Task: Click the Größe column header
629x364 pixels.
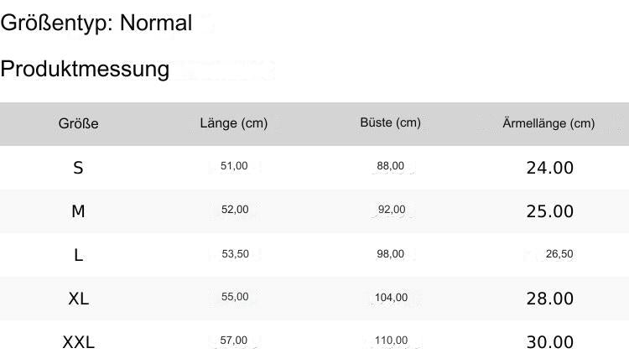Action: [x=79, y=124]
